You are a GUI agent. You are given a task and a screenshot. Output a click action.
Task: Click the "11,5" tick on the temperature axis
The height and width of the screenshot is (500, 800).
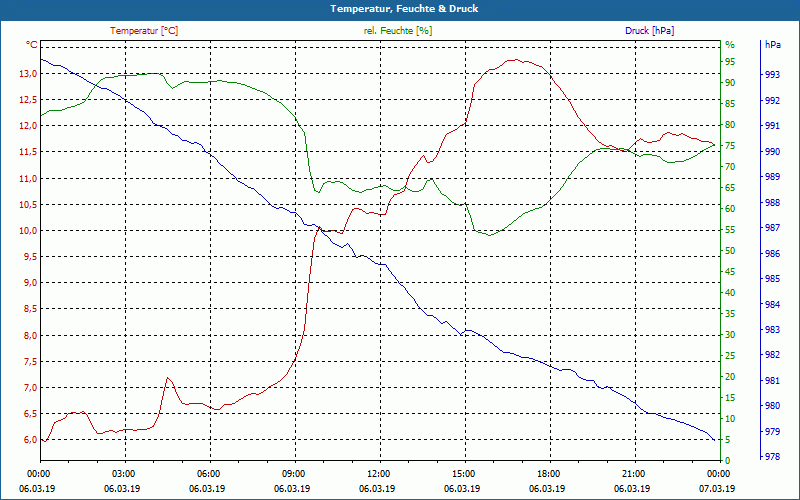click(x=28, y=152)
